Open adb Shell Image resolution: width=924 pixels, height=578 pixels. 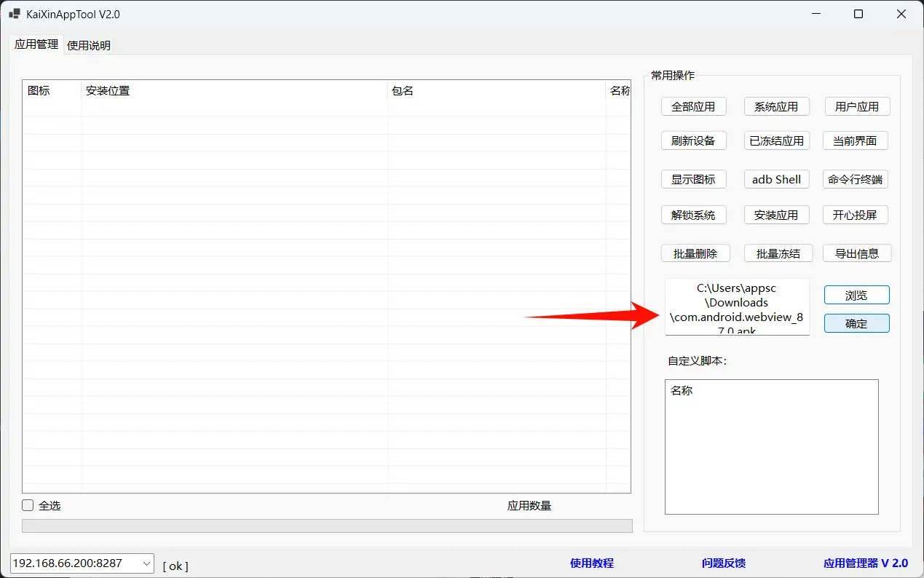[x=776, y=179]
